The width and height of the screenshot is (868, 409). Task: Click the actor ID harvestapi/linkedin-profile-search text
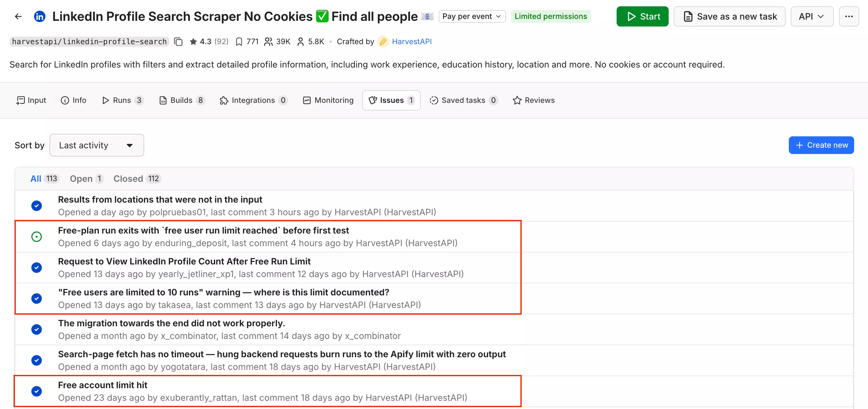tap(89, 41)
